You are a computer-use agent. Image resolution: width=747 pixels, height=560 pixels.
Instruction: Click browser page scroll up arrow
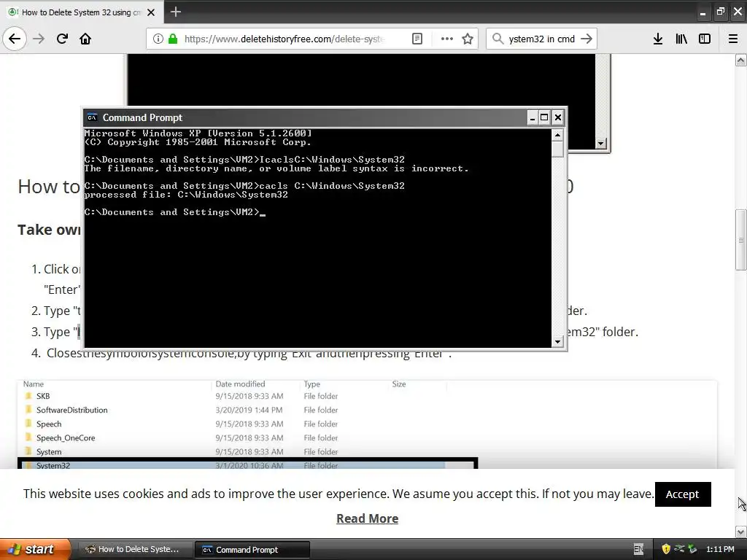[740, 60]
